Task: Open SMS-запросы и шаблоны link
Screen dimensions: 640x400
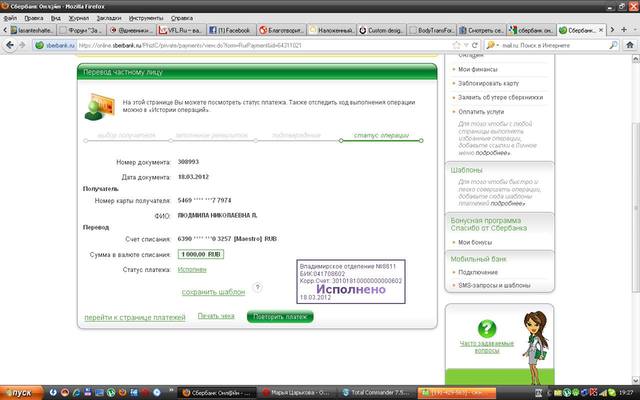Action: coord(494,285)
